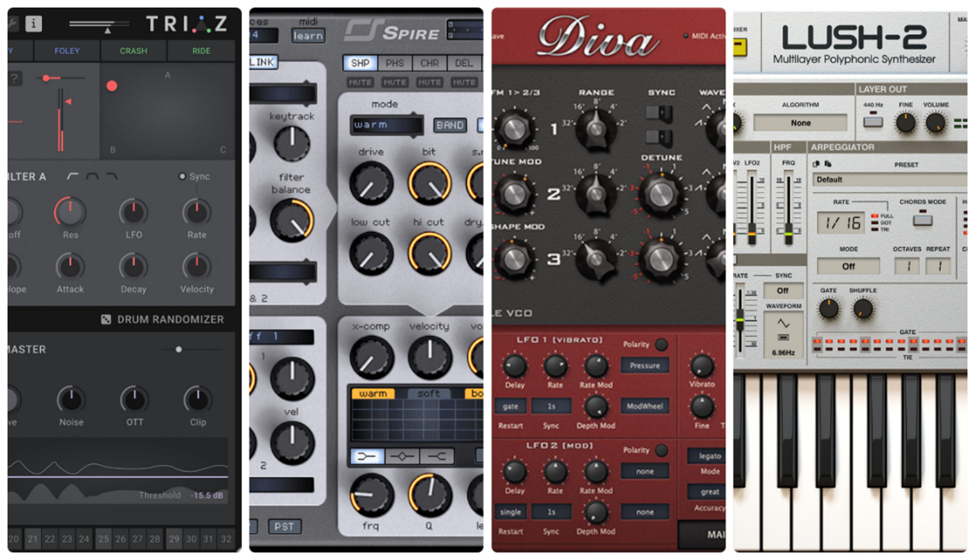Click the question mark help icon in Triaz
Viewport: 975px width, 560px height.
15,79
